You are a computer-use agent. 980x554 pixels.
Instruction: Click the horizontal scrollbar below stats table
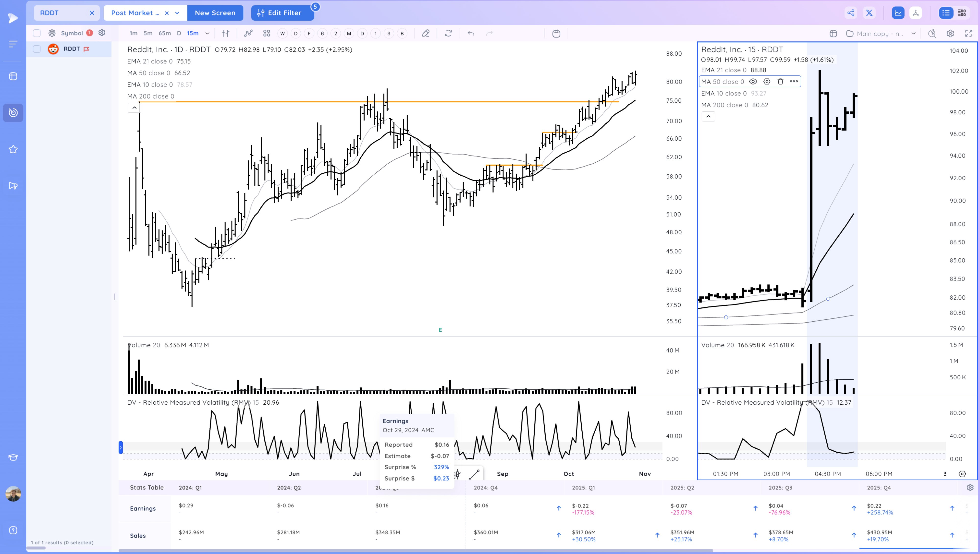pos(415,550)
